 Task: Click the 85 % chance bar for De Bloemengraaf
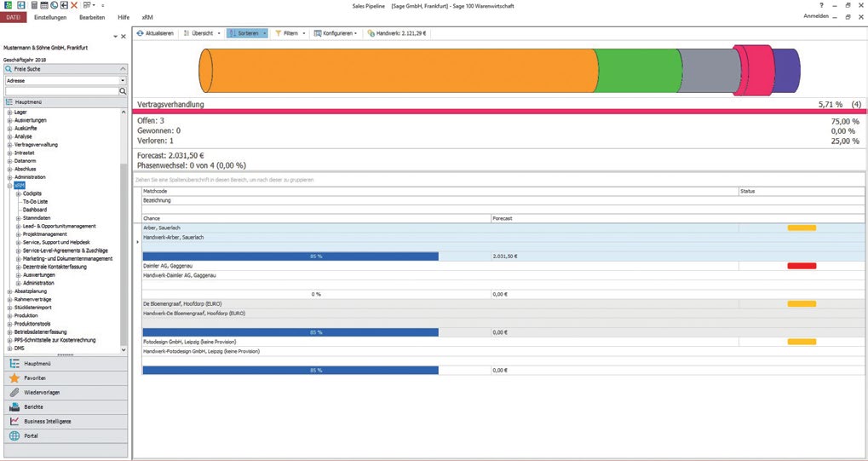click(290, 332)
